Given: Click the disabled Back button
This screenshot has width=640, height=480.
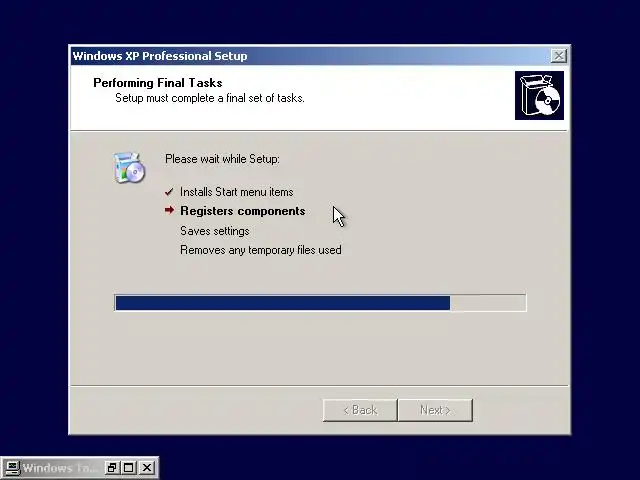Looking at the screenshot, I should tap(360, 410).
